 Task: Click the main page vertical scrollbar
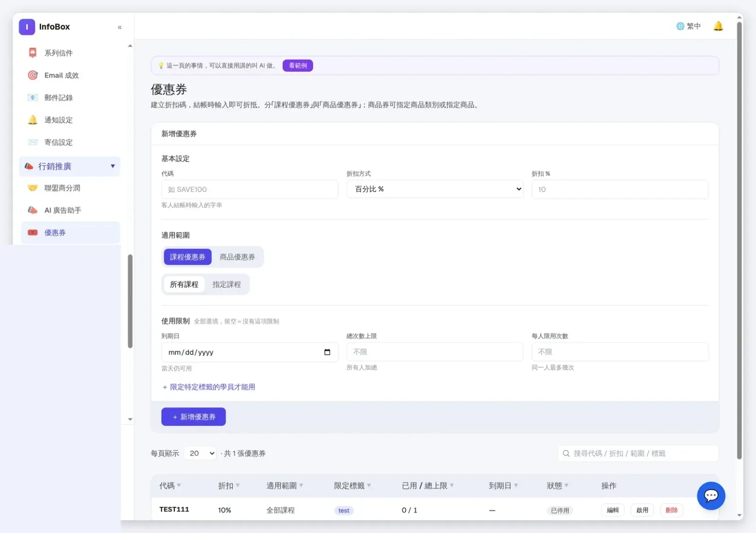(x=739, y=241)
